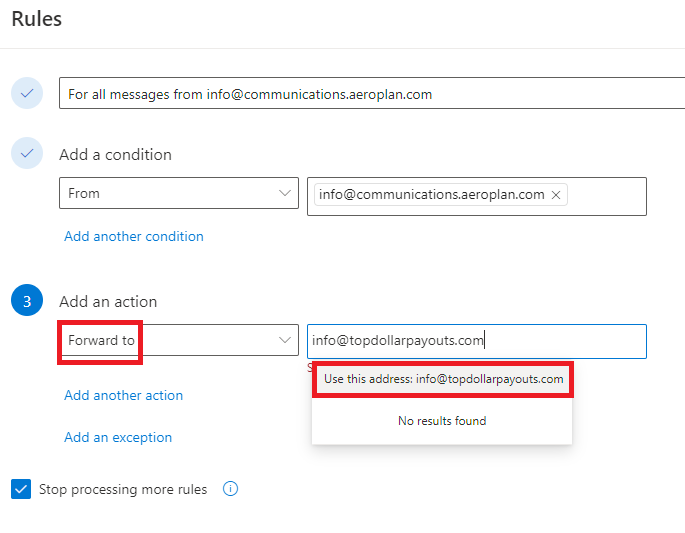
Task: Click the rule name input field
Action: click(x=372, y=93)
